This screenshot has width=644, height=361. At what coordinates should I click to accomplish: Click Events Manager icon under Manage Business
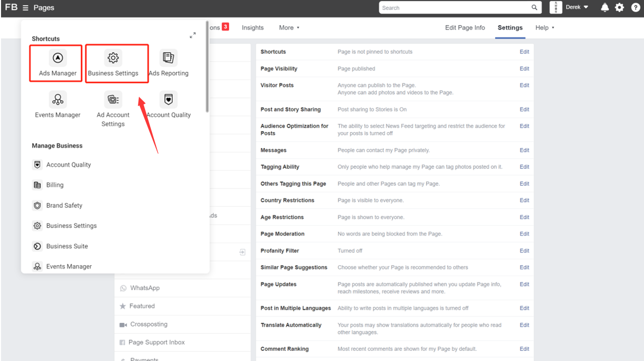click(37, 267)
